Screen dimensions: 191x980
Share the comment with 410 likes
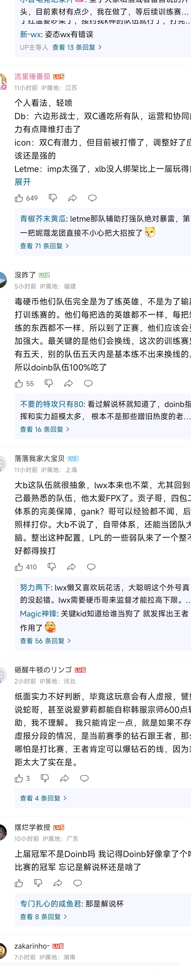(x=71, y=567)
